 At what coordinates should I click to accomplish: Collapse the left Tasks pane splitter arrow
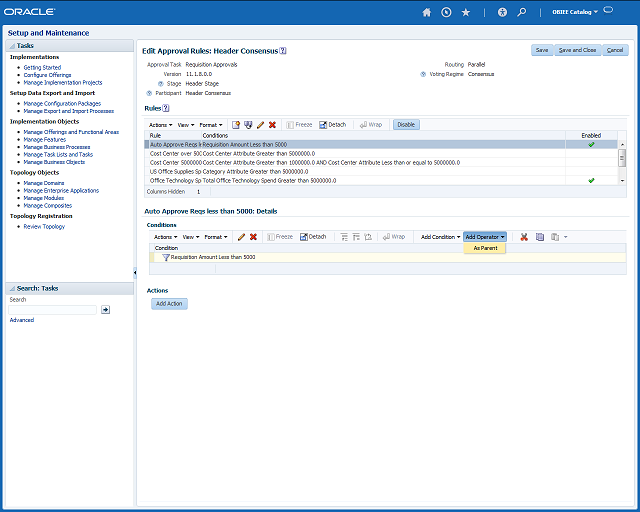135,272
